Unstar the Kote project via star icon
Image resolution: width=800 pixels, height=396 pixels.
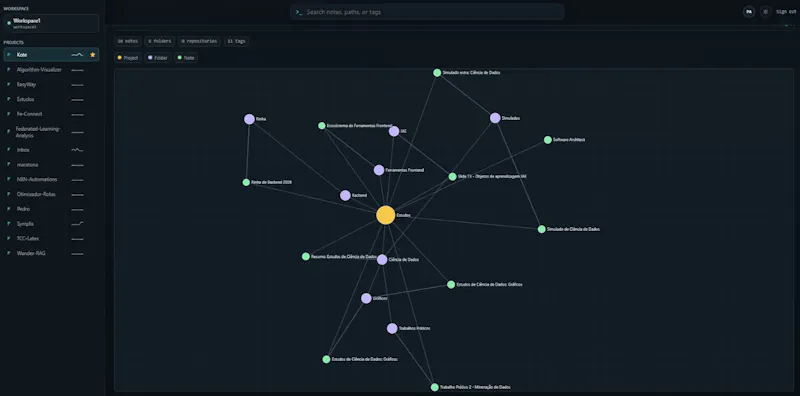tap(92, 55)
